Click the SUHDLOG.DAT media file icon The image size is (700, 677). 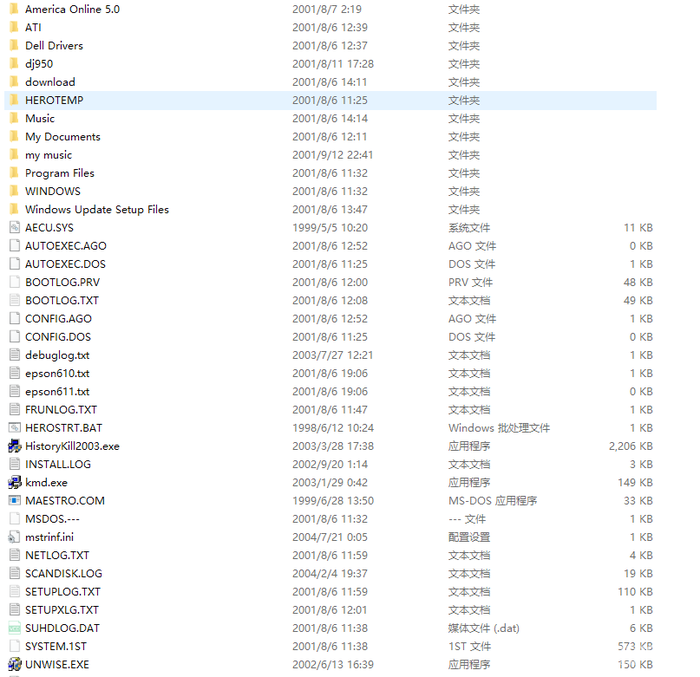pos(14,628)
